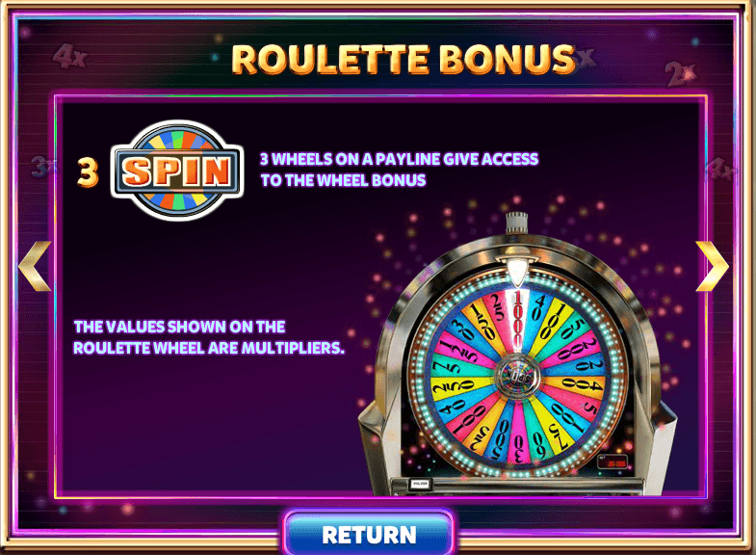Click the red digital display on machine

tap(613, 462)
